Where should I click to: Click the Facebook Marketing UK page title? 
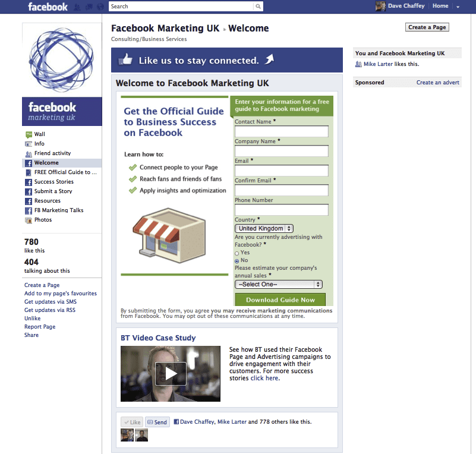click(x=165, y=28)
